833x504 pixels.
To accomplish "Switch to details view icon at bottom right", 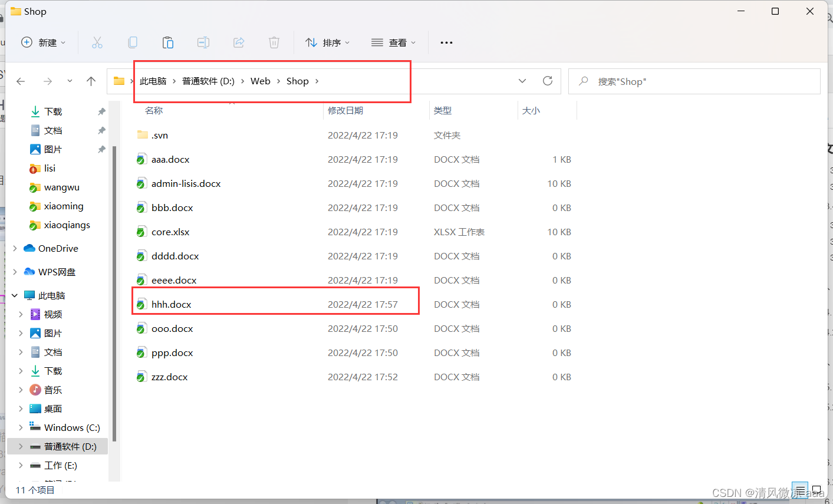I will point(800,490).
